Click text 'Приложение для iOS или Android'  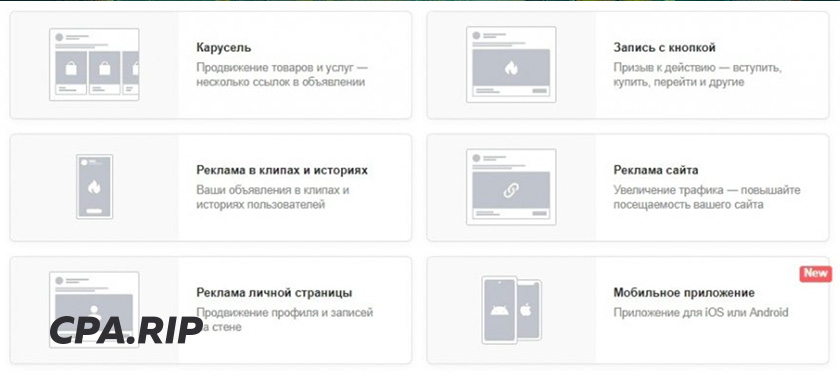[x=701, y=312]
